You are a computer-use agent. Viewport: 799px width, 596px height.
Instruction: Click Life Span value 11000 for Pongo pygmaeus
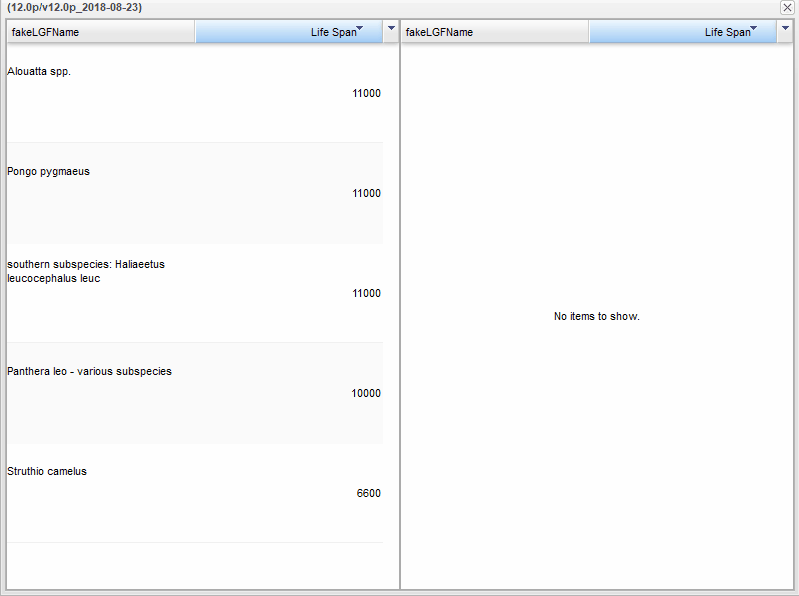(x=366, y=193)
